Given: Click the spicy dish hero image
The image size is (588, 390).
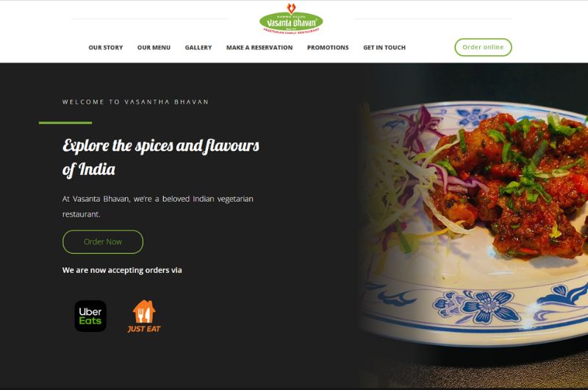Looking at the screenshot, I should 473,225.
